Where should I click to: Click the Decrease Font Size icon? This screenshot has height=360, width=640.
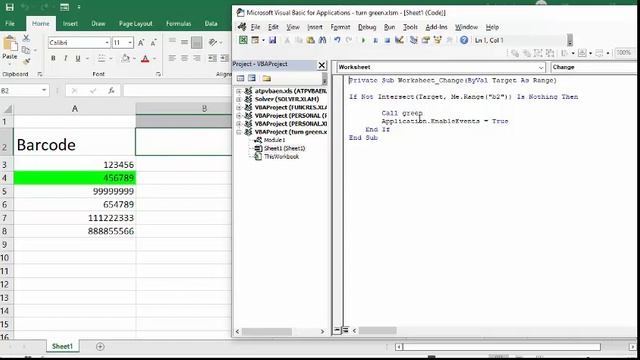(153, 42)
